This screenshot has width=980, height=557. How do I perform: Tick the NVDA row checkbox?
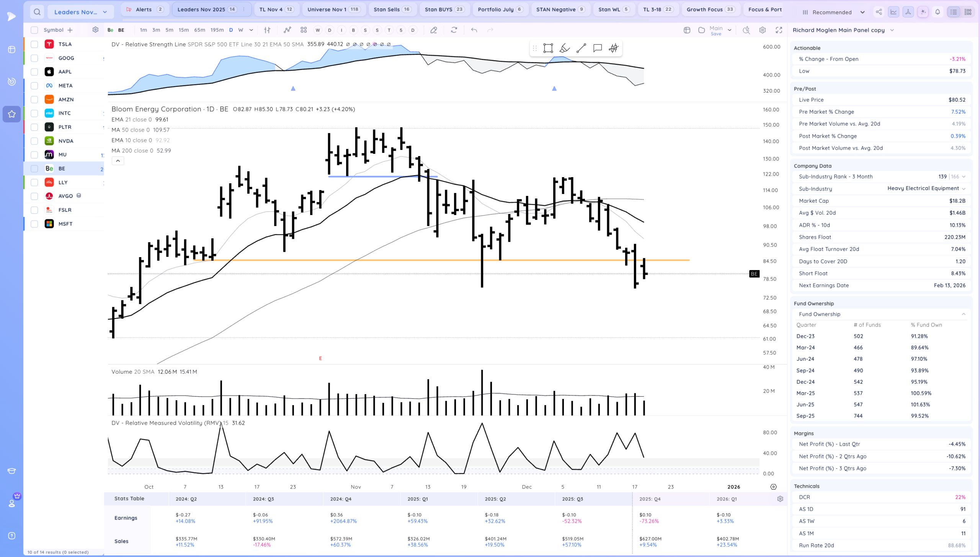[x=34, y=141]
